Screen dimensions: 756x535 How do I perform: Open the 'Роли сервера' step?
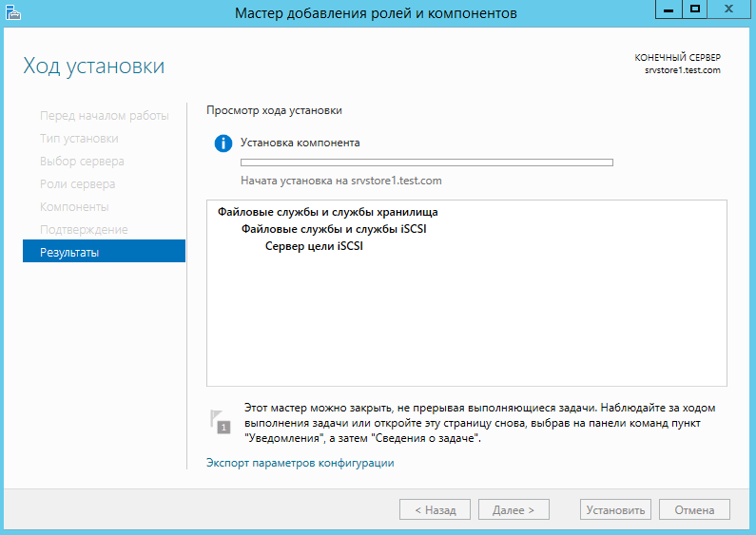pyautogui.click(x=77, y=184)
